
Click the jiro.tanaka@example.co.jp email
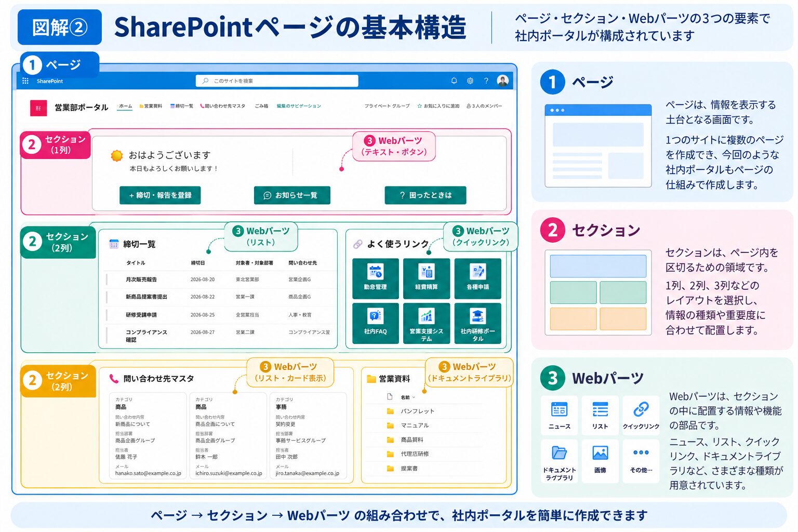click(x=307, y=473)
